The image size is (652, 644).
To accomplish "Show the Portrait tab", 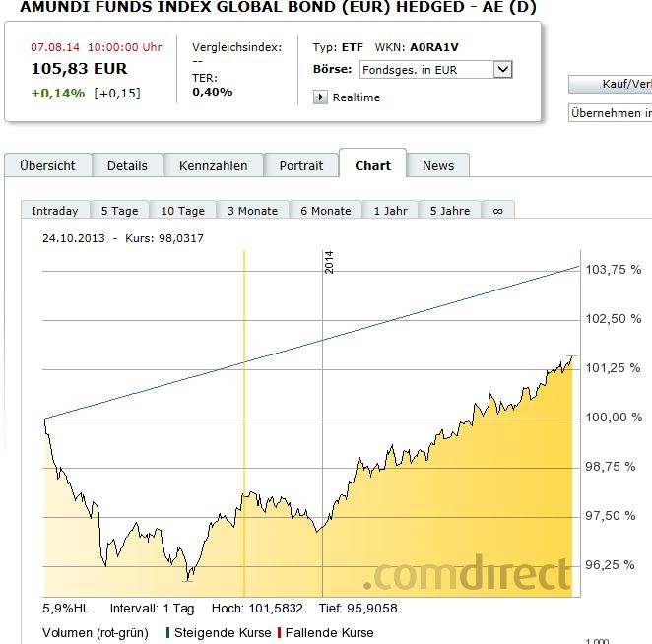I will 300,165.
